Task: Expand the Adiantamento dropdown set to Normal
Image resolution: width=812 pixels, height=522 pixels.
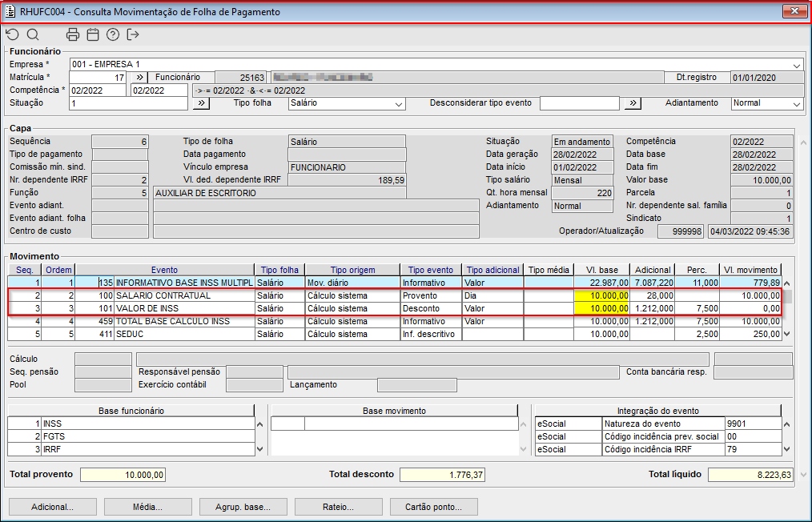Action: point(796,103)
